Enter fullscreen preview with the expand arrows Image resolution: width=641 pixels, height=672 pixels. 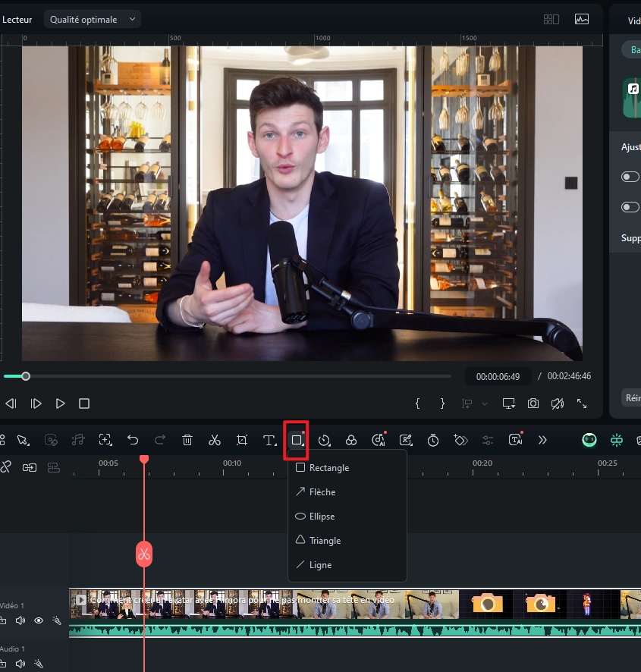point(581,404)
